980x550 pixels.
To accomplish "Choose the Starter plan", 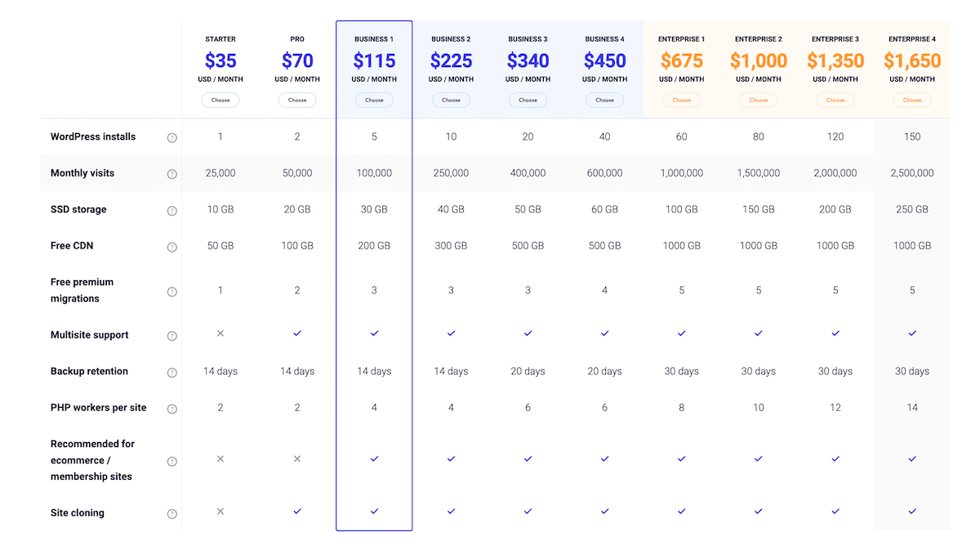I will tap(220, 100).
